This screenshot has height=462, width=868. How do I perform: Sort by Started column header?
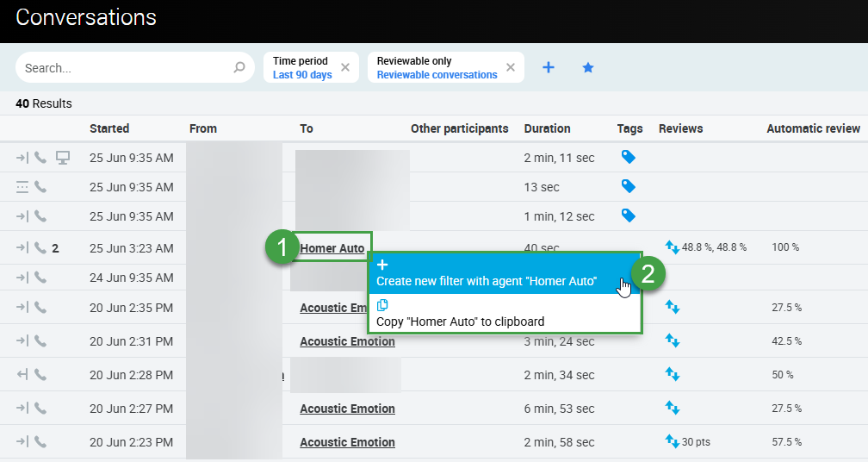[109, 128]
